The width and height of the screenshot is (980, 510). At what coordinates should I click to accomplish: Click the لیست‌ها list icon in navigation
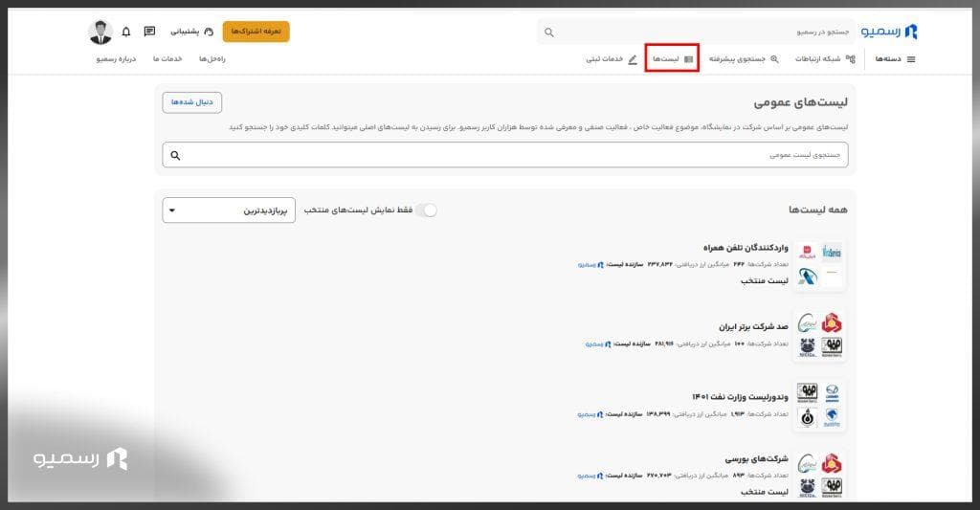click(688, 58)
